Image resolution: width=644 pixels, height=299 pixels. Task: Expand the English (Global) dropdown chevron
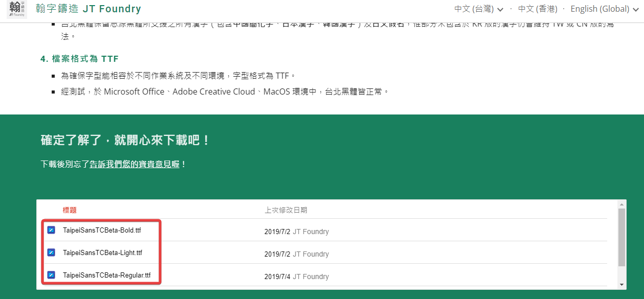click(x=635, y=10)
